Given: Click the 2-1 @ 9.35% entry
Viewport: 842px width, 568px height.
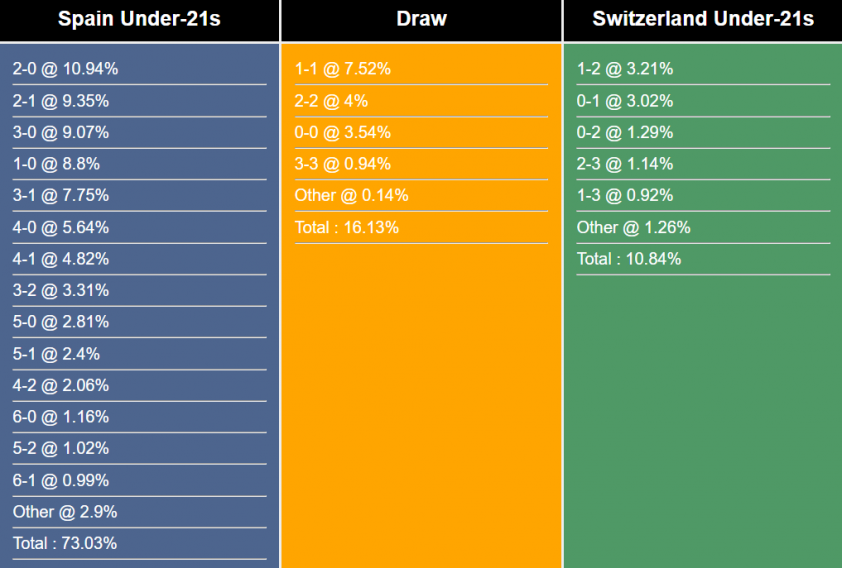Looking at the screenshot, I should point(61,101).
